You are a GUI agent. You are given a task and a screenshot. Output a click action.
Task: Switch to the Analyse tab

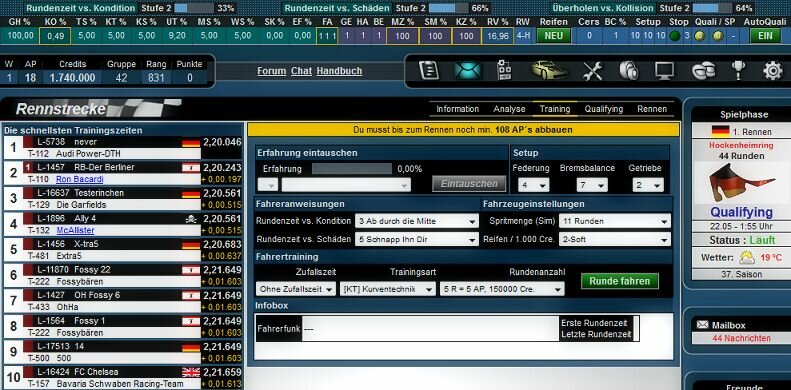[x=510, y=109]
